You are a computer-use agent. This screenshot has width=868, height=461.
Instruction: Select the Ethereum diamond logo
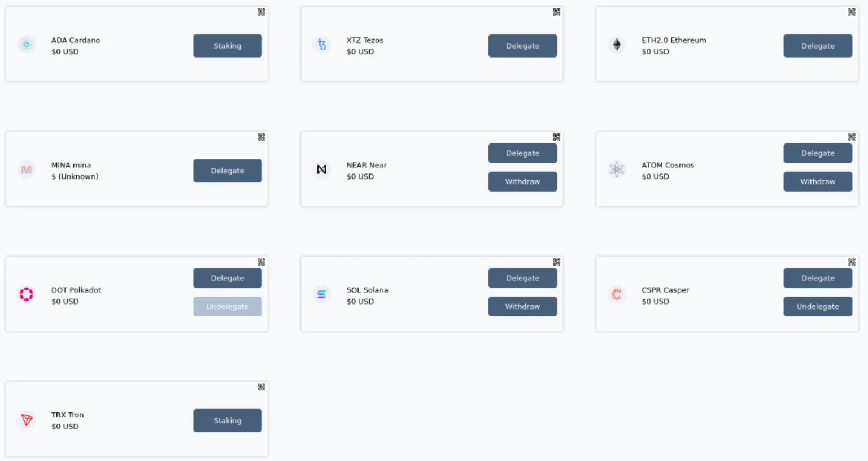pos(617,45)
